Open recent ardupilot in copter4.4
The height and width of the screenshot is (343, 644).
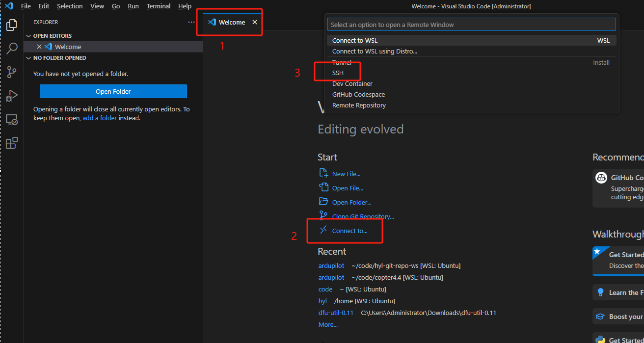pyautogui.click(x=331, y=277)
